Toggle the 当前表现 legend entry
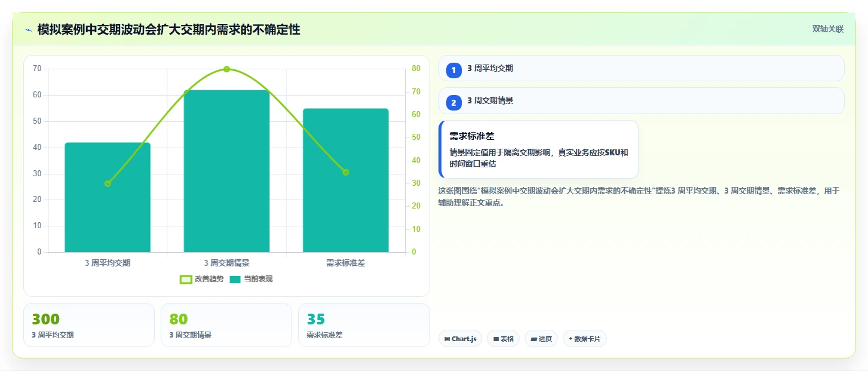The height and width of the screenshot is (371, 868). pos(251,279)
